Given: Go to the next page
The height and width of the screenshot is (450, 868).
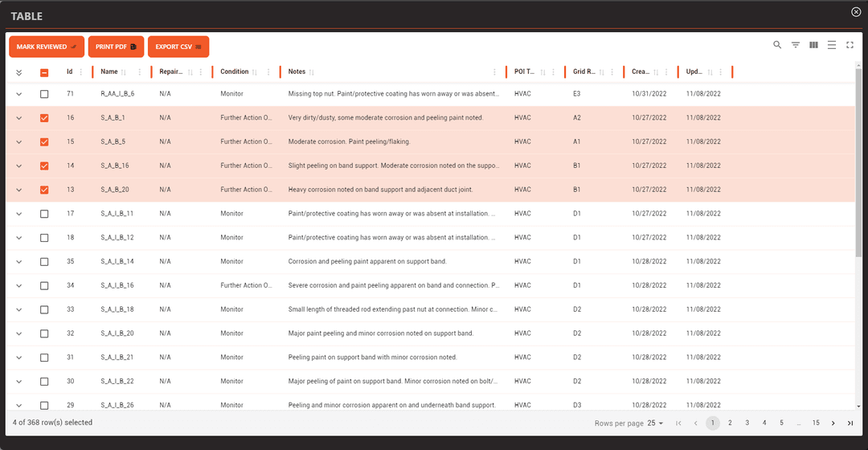Looking at the screenshot, I should pyautogui.click(x=833, y=423).
